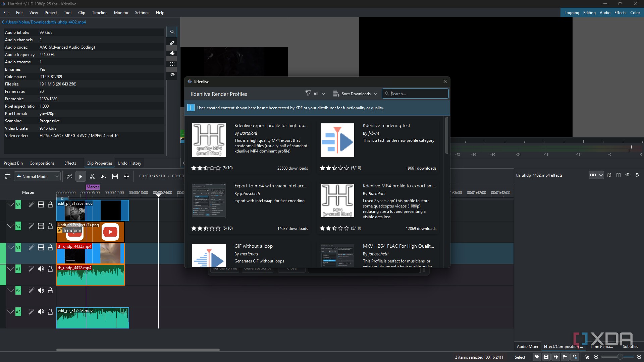Switch to Audio Mixer tab
The image size is (644, 362).
[x=527, y=346]
